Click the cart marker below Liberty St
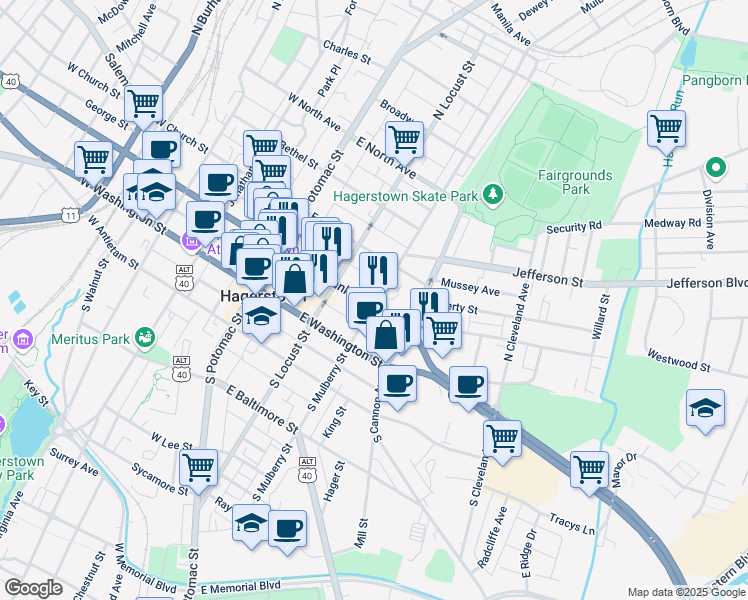748x600 pixels. pos(442,331)
